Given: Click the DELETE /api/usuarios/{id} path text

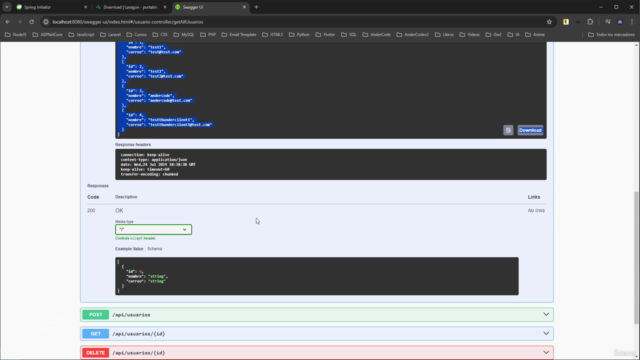Looking at the screenshot, I should 139,353.
